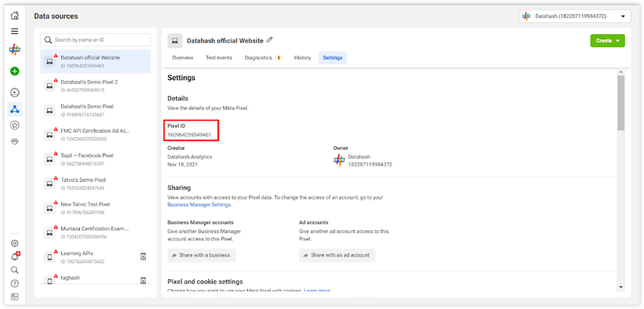The image size is (644, 309).
Task: Click the device icon beside taghash
Action: (143, 281)
